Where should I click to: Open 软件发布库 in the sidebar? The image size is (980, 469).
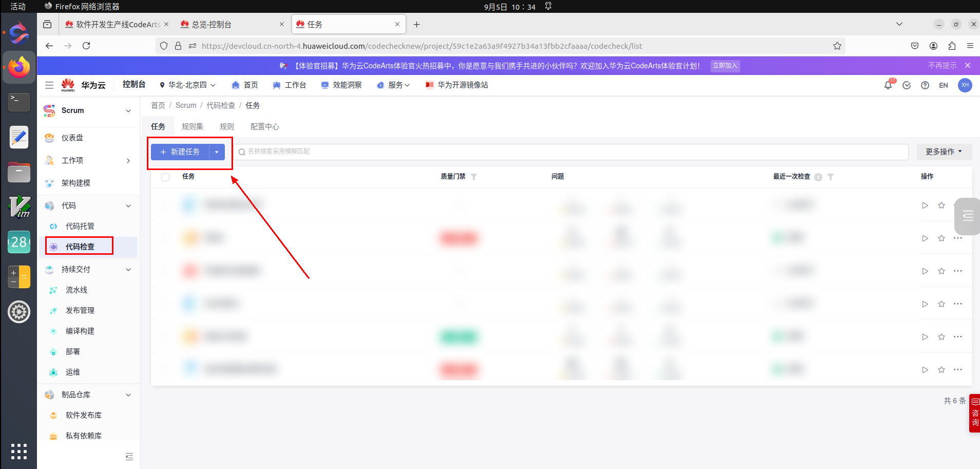coord(84,415)
